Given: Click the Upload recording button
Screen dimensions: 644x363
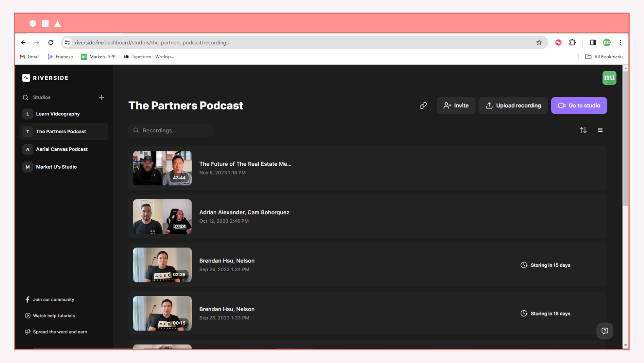Looking at the screenshot, I should coord(513,105).
